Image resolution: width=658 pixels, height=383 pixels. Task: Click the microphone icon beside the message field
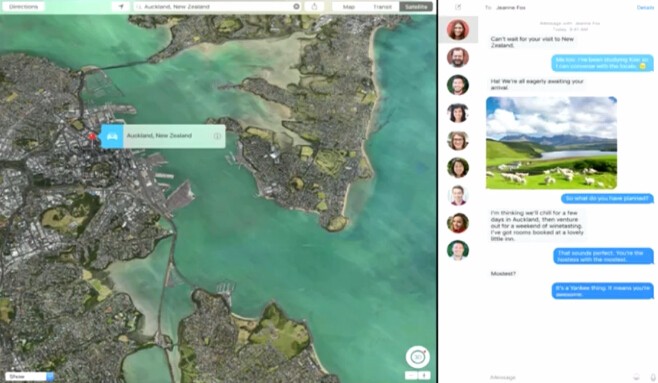pos(653,378)
